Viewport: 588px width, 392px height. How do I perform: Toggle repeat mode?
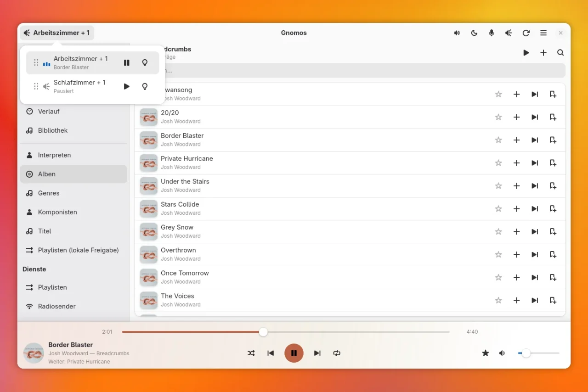coord(337,353)
